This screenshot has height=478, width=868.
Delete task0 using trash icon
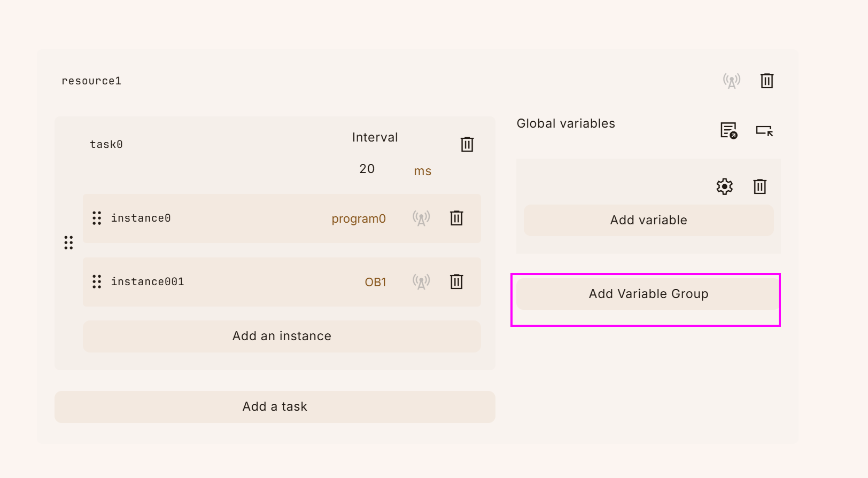(467, 144)
